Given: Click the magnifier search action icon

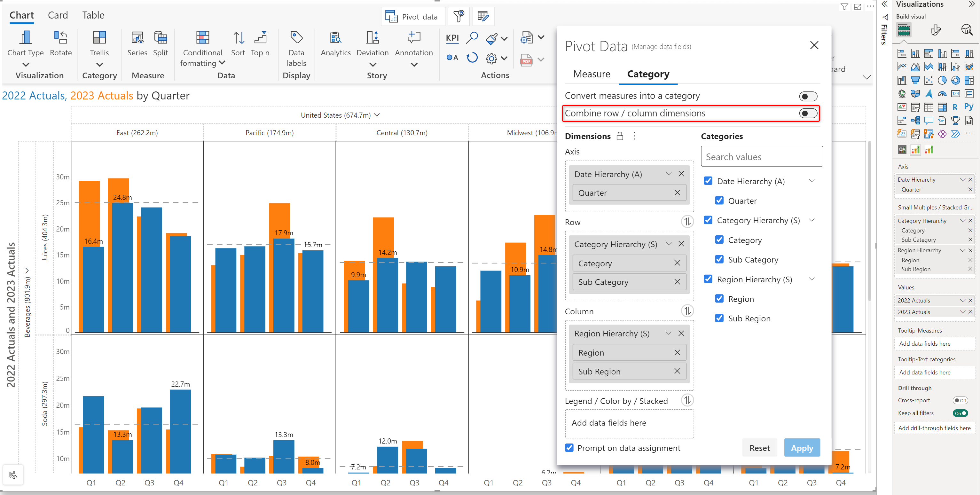Looking at the screenshot, I should pyautogui.click(x=472, y=38).
